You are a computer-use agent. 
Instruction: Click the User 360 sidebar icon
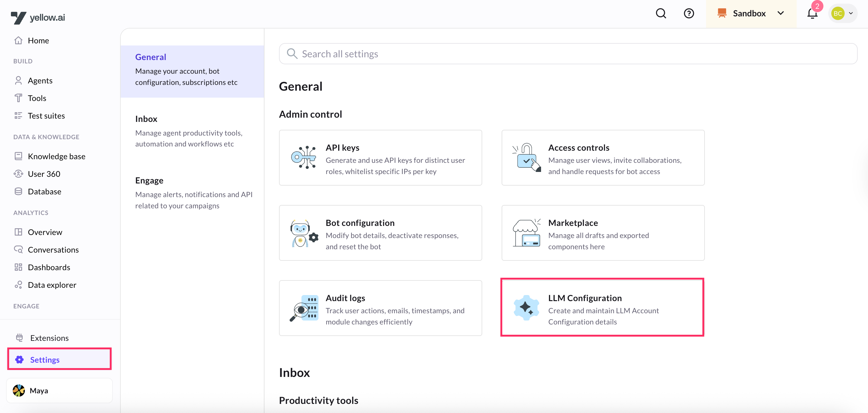tap(18, 174)
